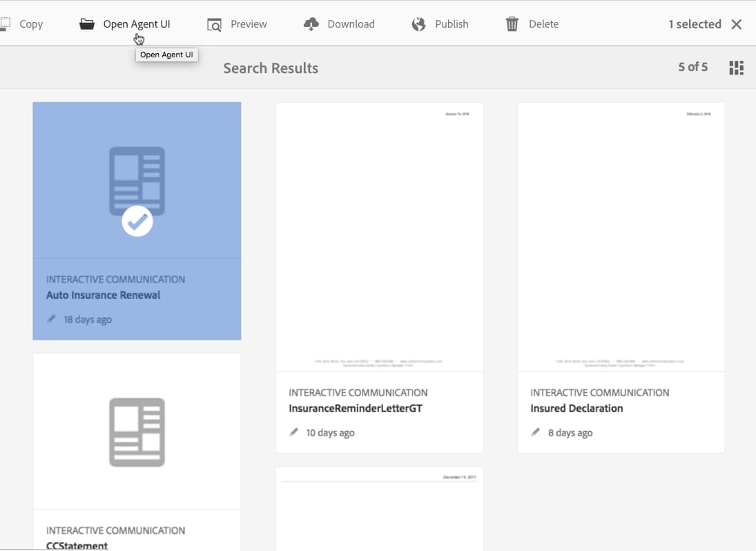Open the InsuranceReminderLetterGT document preview

point(379,235)
